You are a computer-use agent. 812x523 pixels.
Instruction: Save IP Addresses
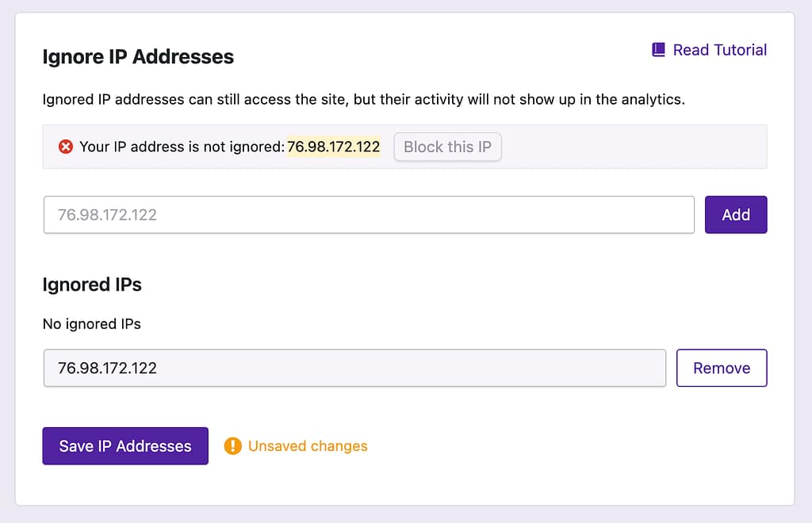point(125,446)
